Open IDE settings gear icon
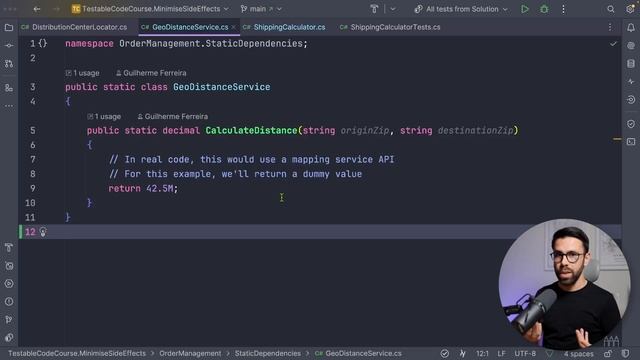The image size is (640, 360). coord(630,9)
